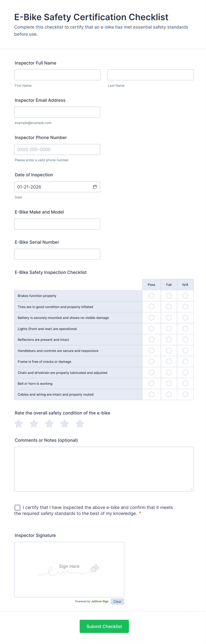The width and height of the screenshot is (206, 644).
Task: Click the Comments or Notes text area
Action: click(104, 469)
